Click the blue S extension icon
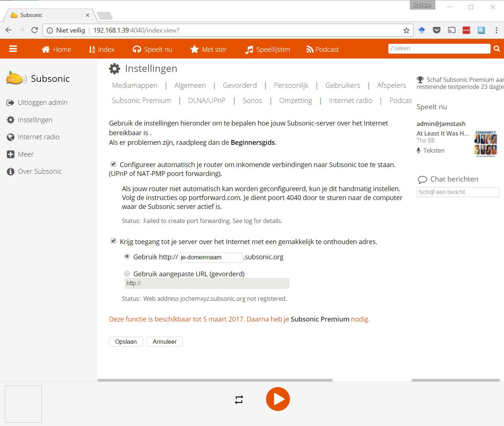The image size is (504, 426). click(481, 30)
